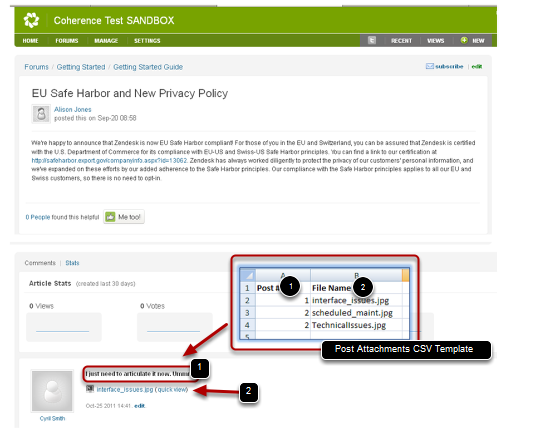Open the HOME menu item
This screenshot has height=433, width=540.
pos(30,41)
